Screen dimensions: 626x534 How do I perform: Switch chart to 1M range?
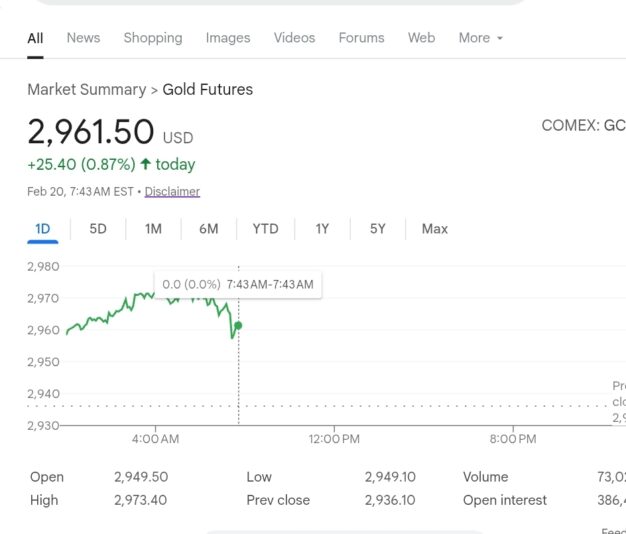(x=153, y=229)
